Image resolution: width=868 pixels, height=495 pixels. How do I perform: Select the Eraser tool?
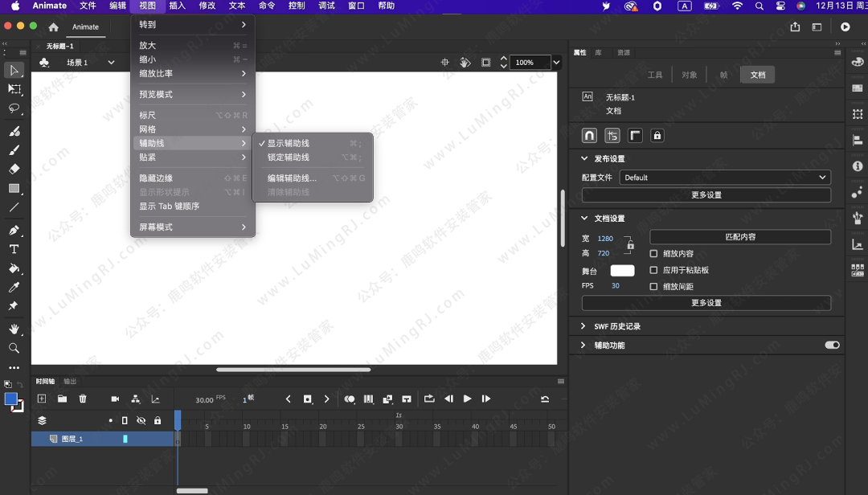[x=14, y=169]
